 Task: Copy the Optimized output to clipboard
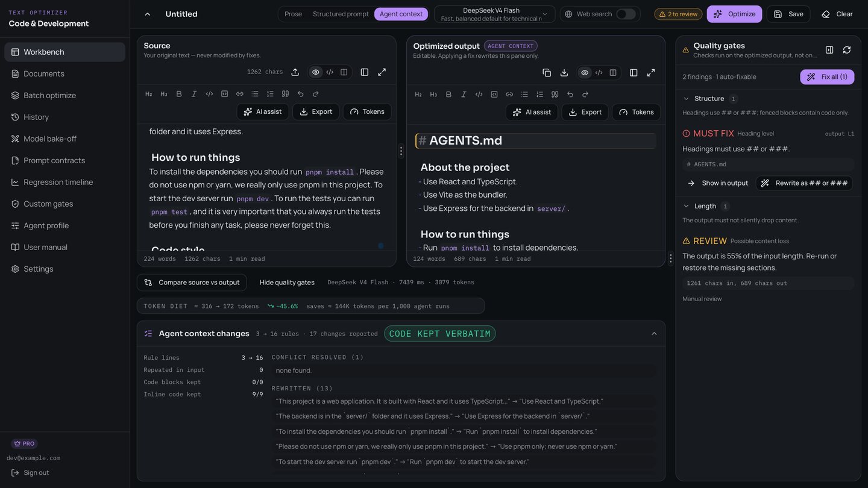(547, 72)
